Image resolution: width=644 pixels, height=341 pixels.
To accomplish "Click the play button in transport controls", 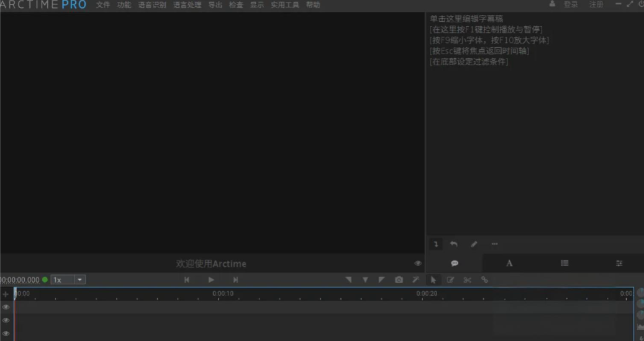I will coord(211,280).
